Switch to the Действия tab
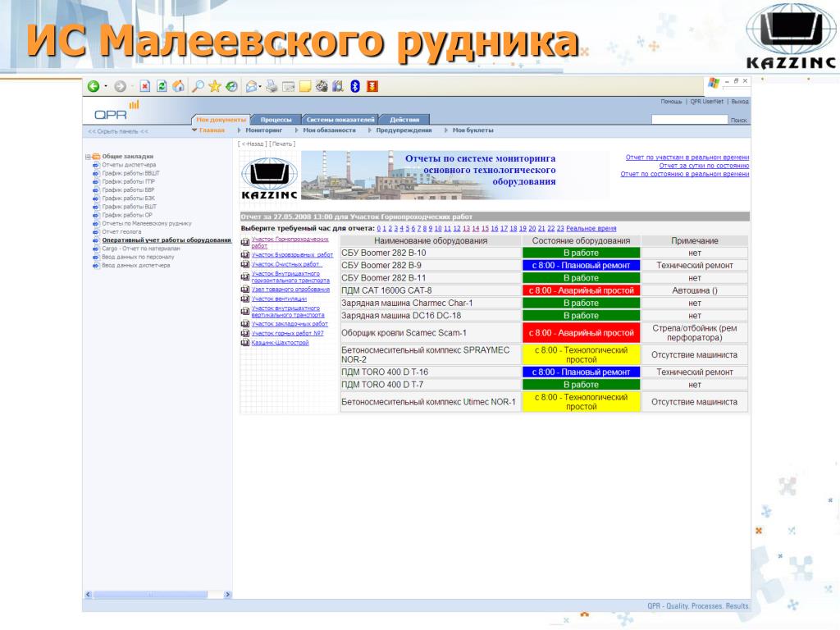Image resolution: width=840 pixels, height=630 pixels. pos(404,120)
